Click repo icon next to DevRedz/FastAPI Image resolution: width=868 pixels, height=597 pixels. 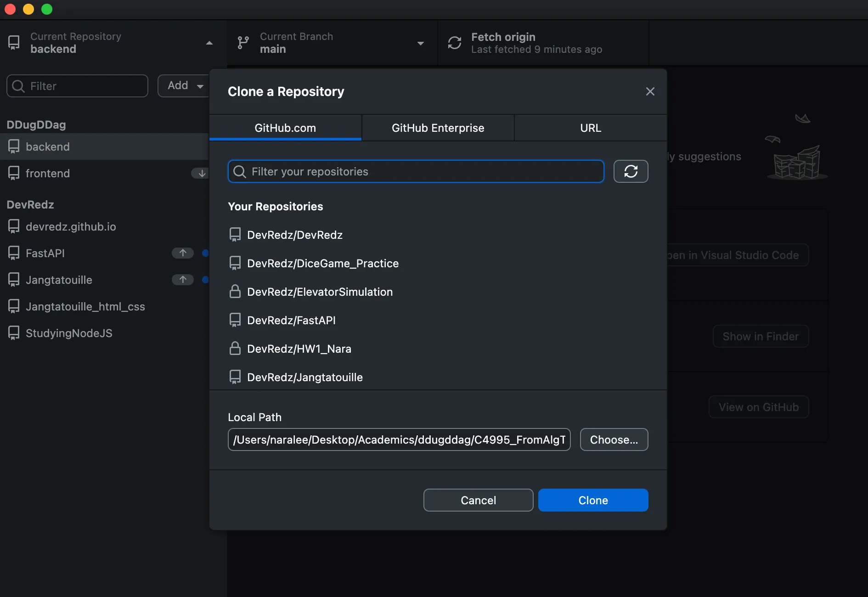click(235, 320)
